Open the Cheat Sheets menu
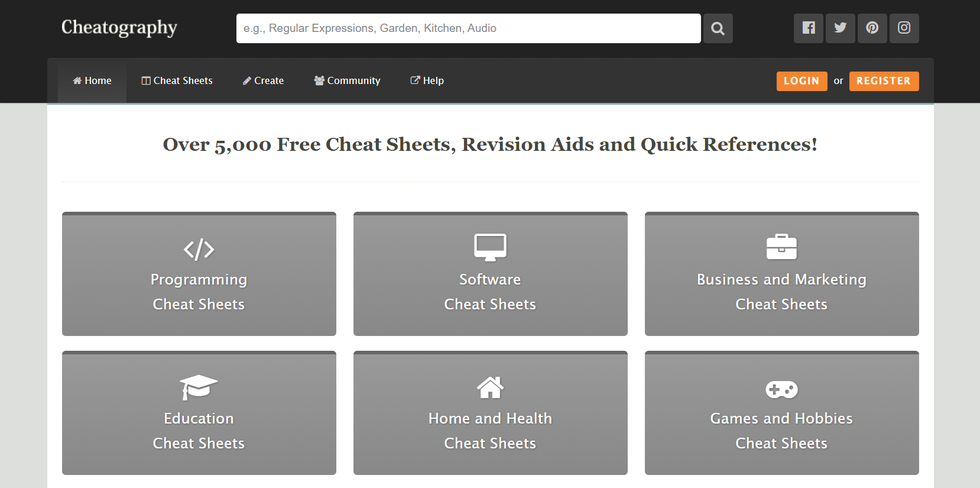This screenshot has height=488, width=980. (x=177, y=80)
